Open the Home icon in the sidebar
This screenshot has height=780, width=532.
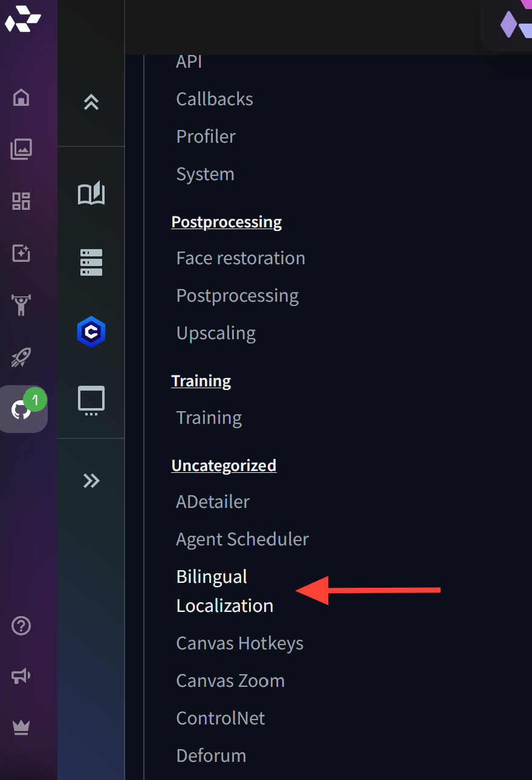pos(21,97)
